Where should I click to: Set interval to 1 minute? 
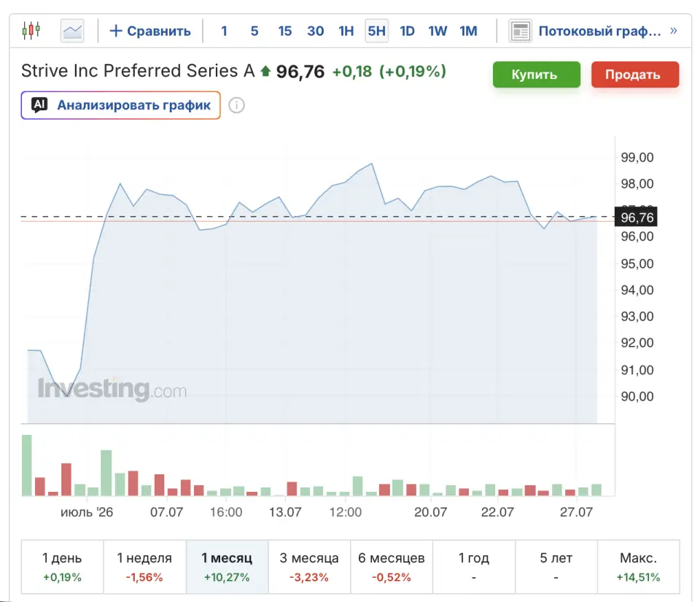(x=224, y=31)
